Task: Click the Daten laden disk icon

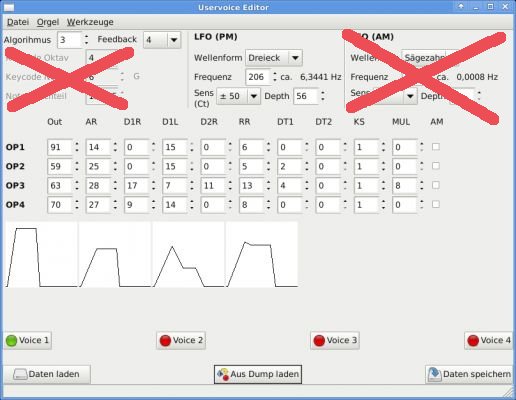Action: pos(20,374)
